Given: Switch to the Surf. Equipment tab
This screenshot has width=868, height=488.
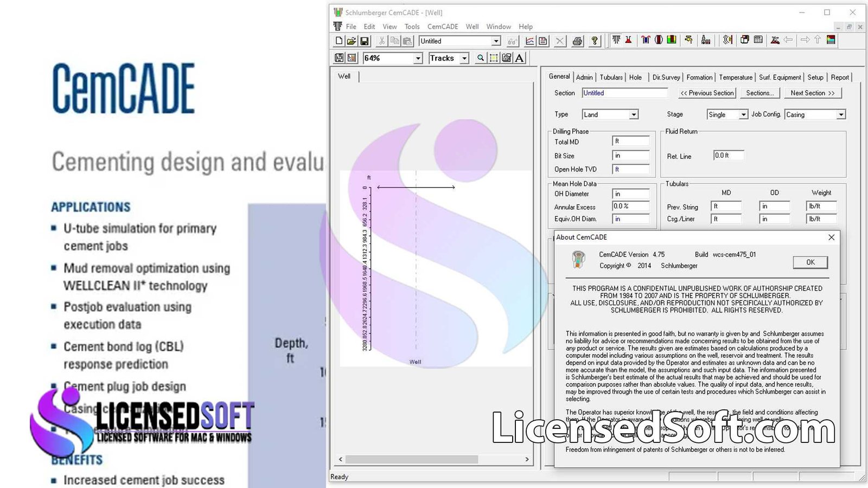Looking at the screenshot, I should pos(780,78).
